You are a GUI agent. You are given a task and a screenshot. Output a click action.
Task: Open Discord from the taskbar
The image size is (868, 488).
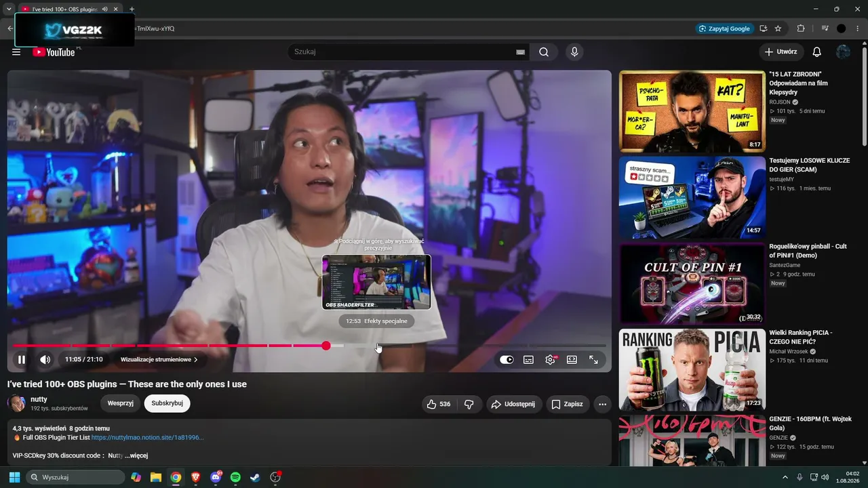(216, 477)
